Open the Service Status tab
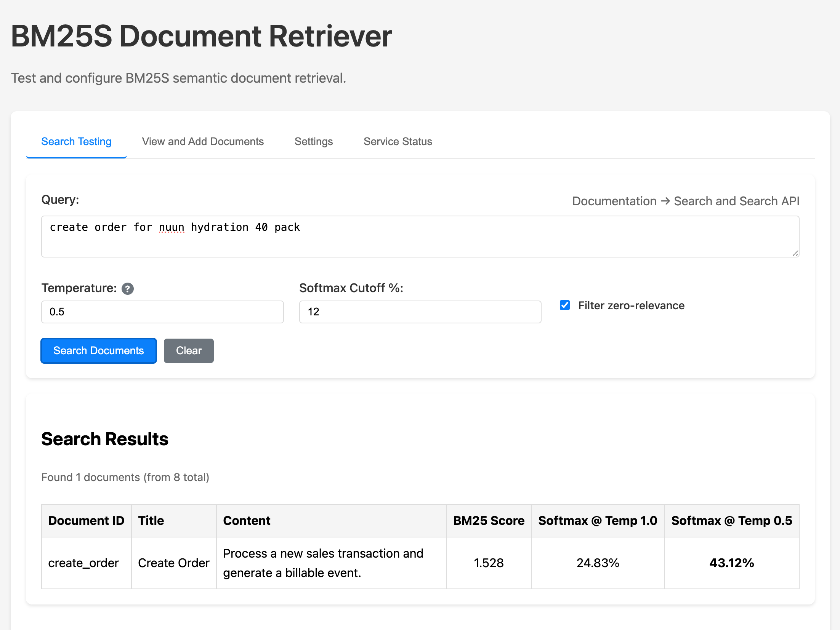 (398, 141)
